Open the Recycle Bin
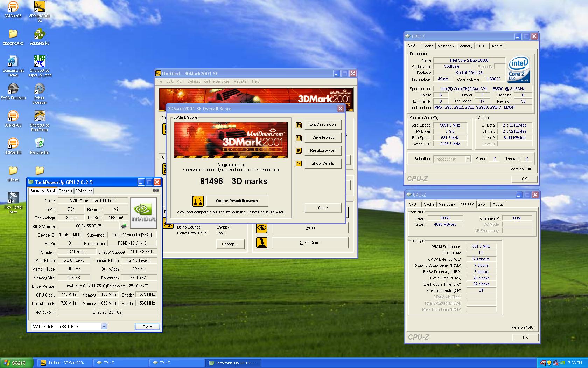Viewport: 588px width, 368px height. pos(40,146)
